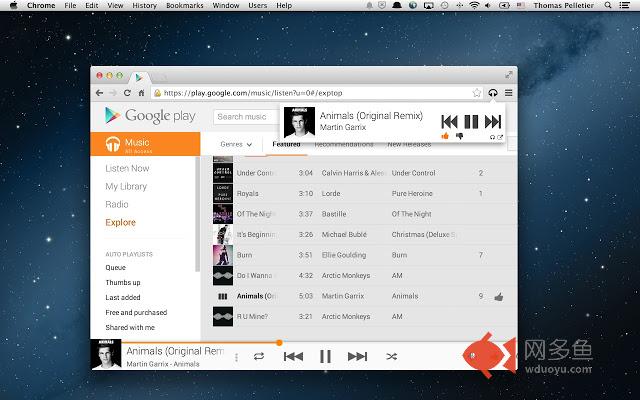Click the Google Play logo
The height and width of the screenshot is (400, 640).
[150, 116]
